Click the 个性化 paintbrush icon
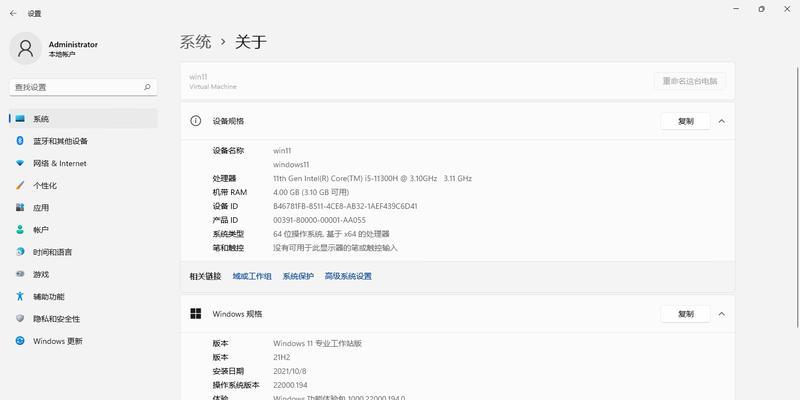The width and height of the screenshot is (800, 400). [x=20, y=185]
